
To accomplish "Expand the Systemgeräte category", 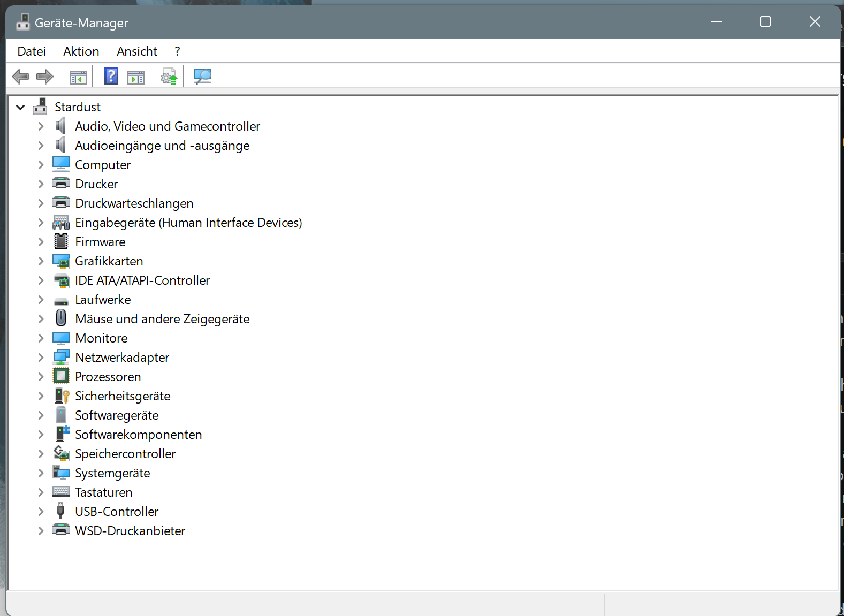I will (41, 473).
